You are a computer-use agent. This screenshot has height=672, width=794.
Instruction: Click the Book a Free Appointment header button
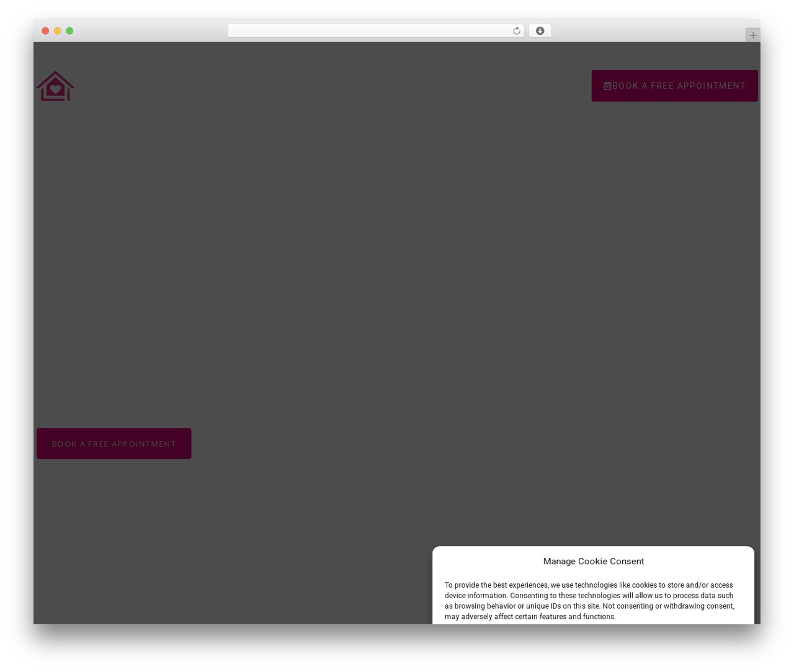(x=674, y=86)
